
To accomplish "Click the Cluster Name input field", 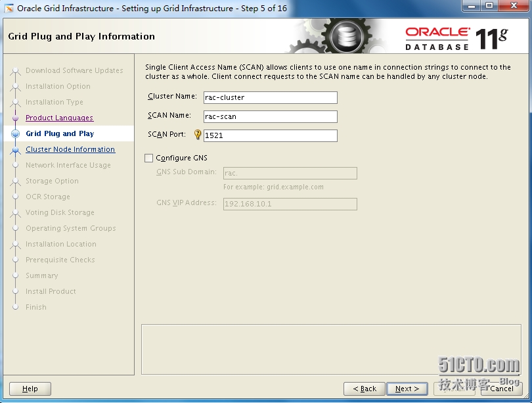I will pyautogui.click(x=271, y=97).
